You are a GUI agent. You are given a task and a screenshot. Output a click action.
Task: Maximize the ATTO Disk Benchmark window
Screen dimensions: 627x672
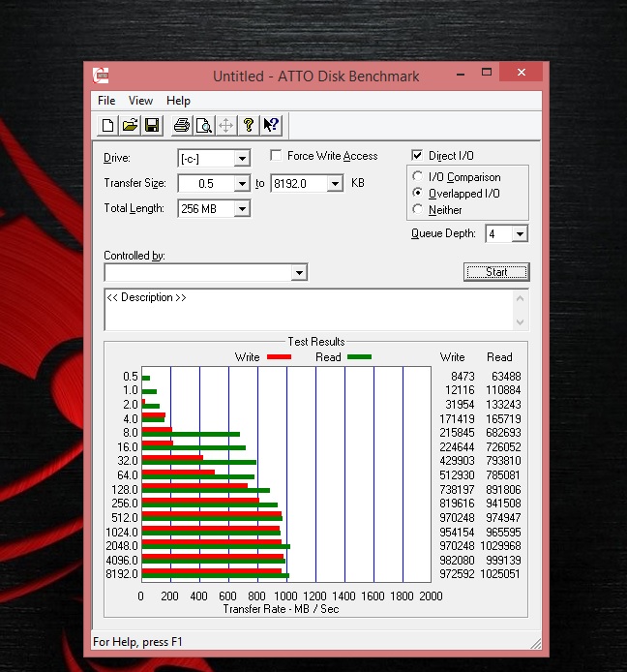click(487, 73)
